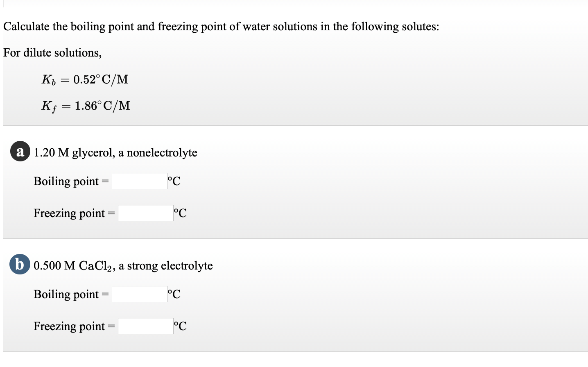588x367 pixels.
Task: Click the "Freezing point =" label in part a
Action: coord(73,213)
